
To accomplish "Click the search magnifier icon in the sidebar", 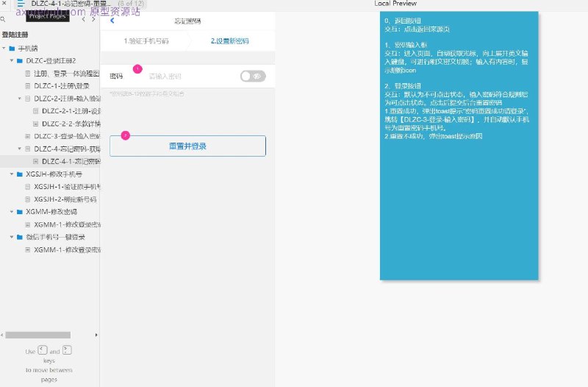I will [3, 19].
